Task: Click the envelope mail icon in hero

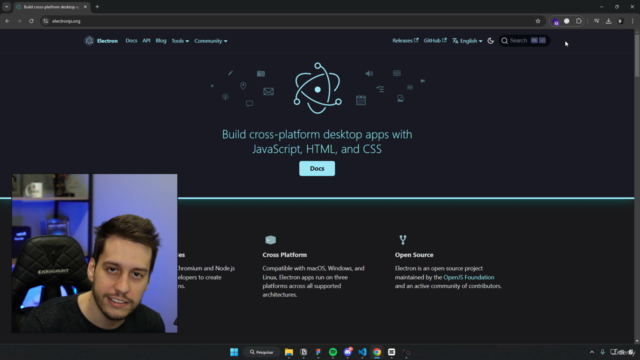Action: point(268,91)
